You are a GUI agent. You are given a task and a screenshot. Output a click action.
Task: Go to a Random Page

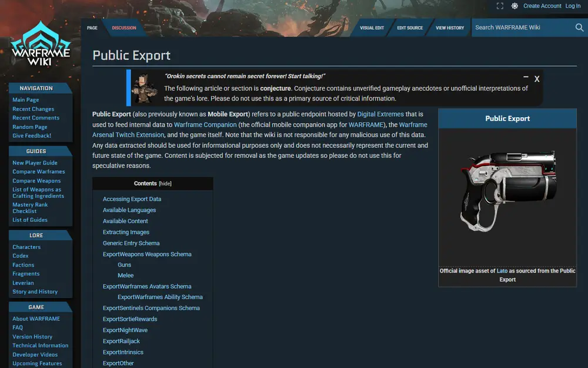29,127
